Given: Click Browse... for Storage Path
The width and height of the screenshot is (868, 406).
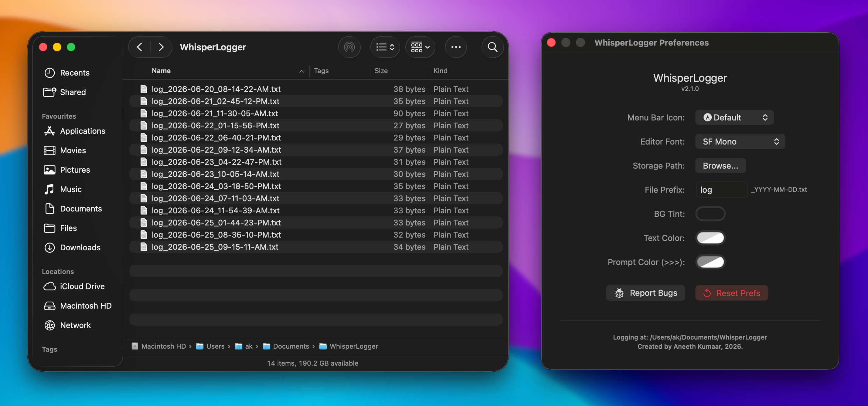Looking at the screenshot, I should (x=720, y=166).
